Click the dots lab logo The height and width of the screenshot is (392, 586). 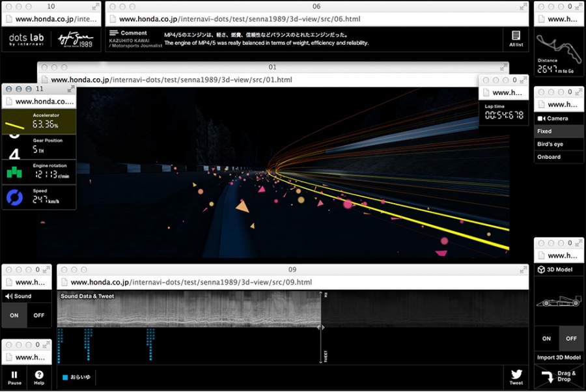(27, 38)
